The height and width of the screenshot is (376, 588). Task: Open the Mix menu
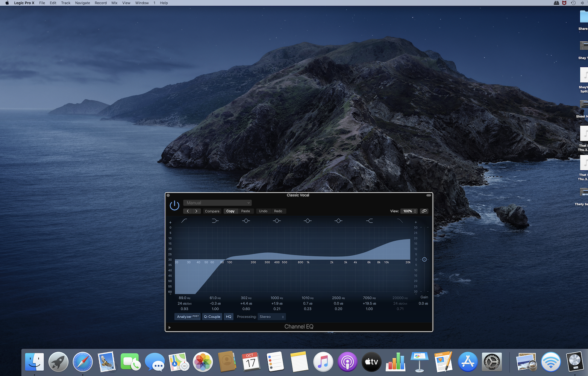point(114,3)
